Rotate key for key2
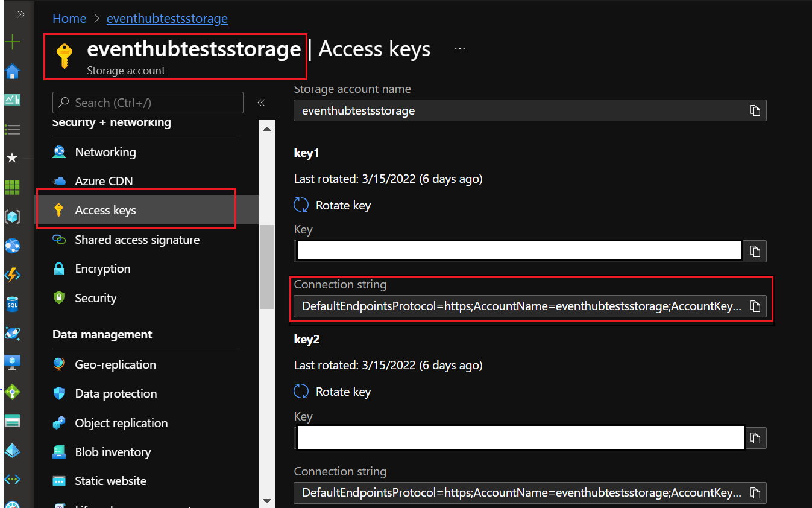Image resolution: width=812 pixels, height=508 pixels. point(333,392)
